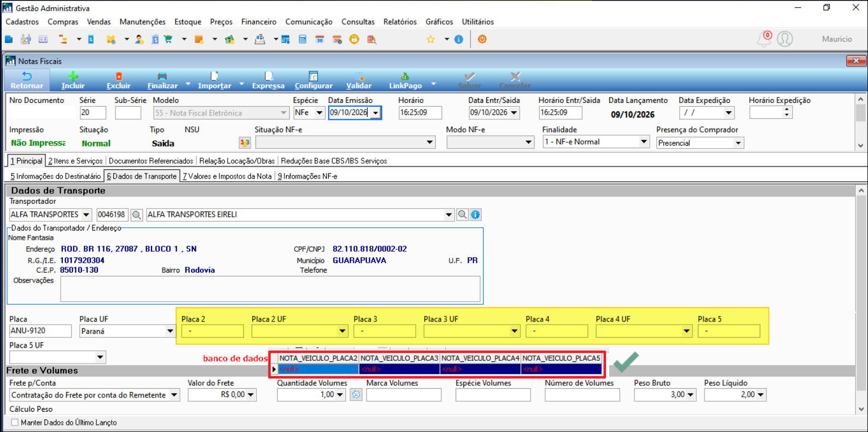The height and width of the screenshot is (432, 868).
Task: Open the Importar toolbar action
Action: (x=214, y=80)
